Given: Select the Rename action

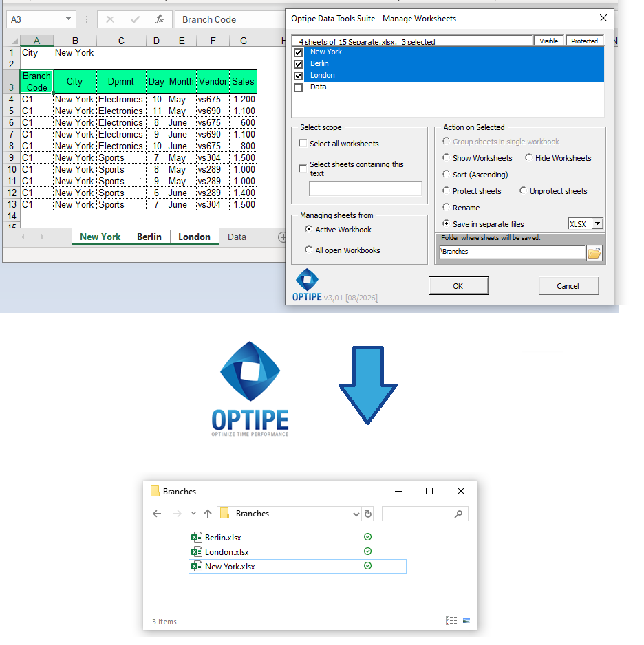Looking at the screenshot, I should tap(446, 207).
